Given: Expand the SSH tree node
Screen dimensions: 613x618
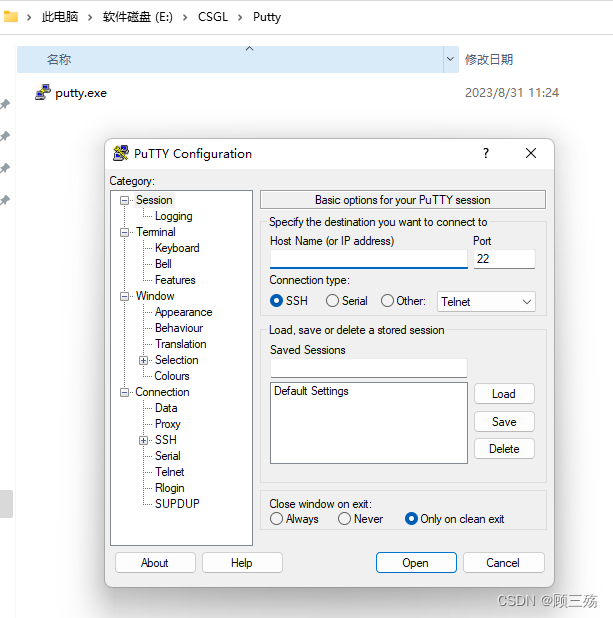Looking at the screenshot, I should pyautogui.click(x=143, y=441).
